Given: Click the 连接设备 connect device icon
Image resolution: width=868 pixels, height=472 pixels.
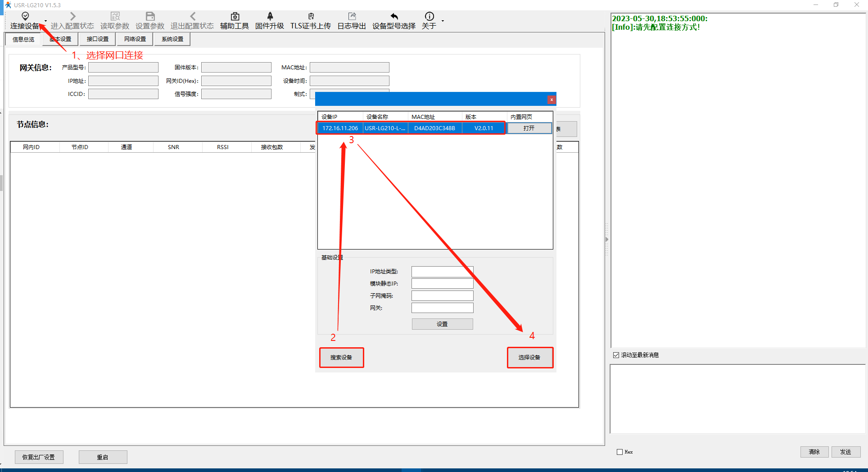Looking at the screenshot, I should coord(25,16).
